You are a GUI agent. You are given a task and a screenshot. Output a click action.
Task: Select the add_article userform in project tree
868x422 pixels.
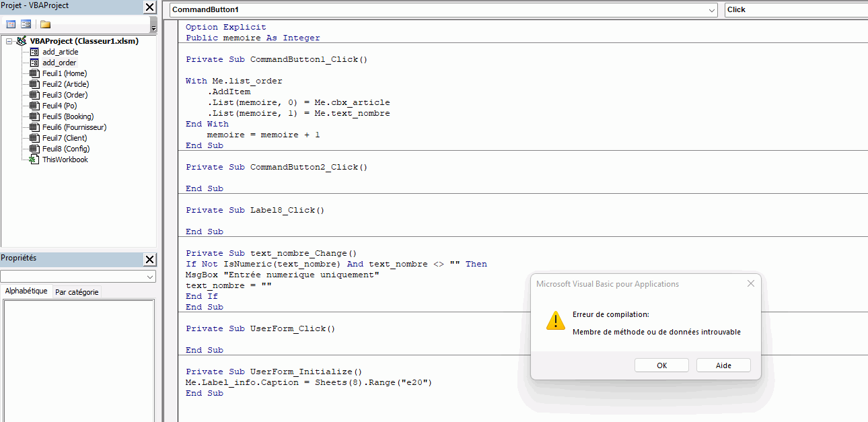tap(60, 52)
